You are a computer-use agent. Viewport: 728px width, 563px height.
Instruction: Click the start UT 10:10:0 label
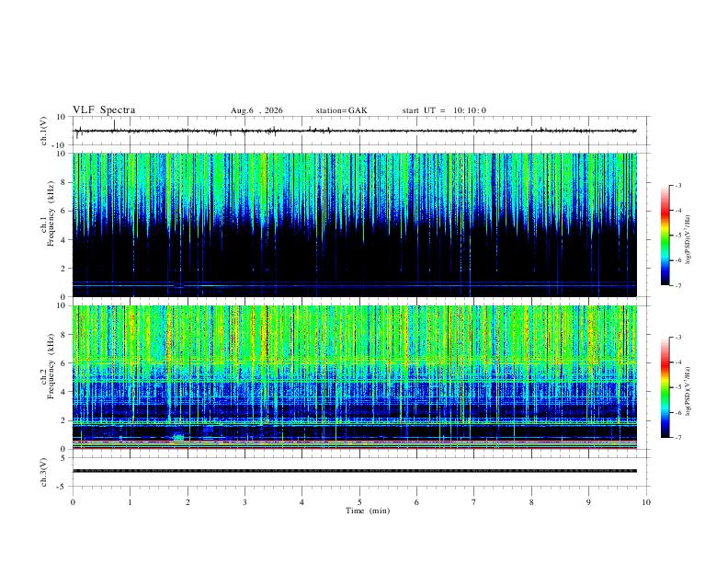click(x=444, y=110)
